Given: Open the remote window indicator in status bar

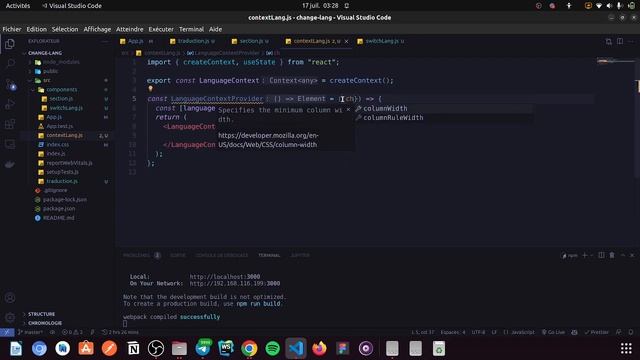Looking at the screenshot, I should pyautogui.click(x=7, y=332).
